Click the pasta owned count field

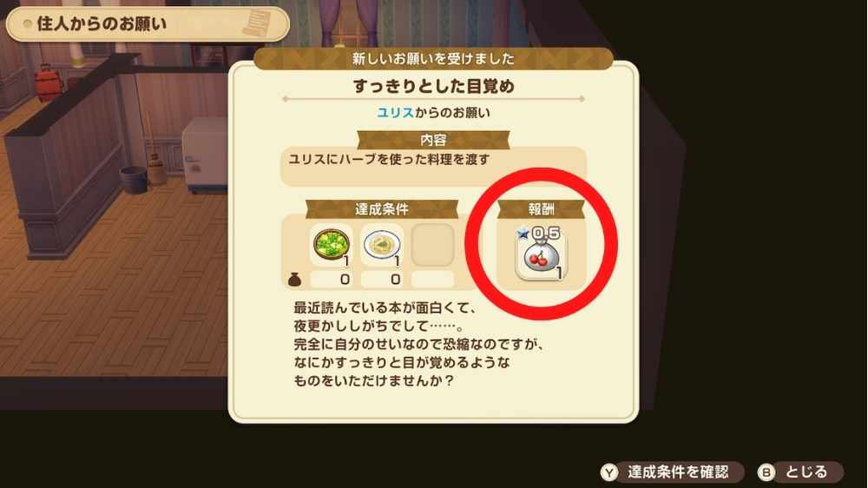(381, 280)
